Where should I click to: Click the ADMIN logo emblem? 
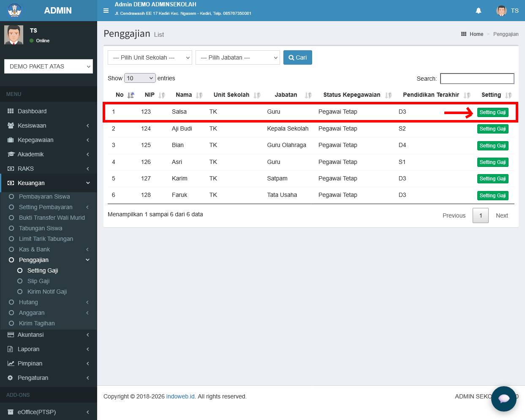[15, 10]
